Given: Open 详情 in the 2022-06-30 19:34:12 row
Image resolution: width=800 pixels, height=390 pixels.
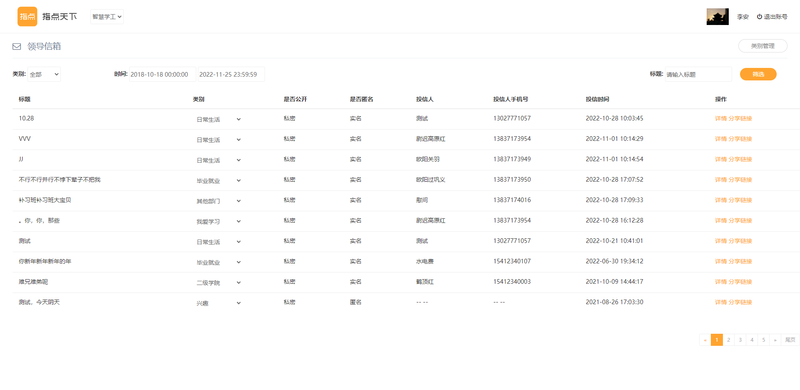Looking at the screenshot, I should tap(720, 261).
